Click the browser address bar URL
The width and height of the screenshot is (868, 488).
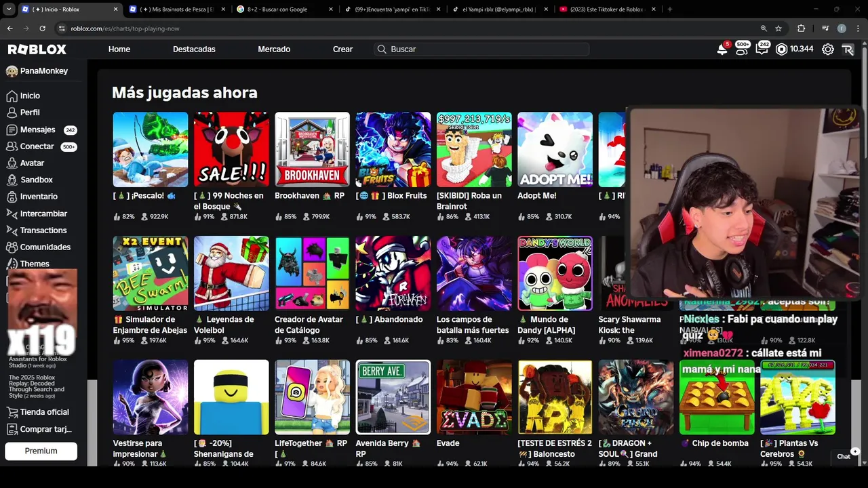click(125, 28)
